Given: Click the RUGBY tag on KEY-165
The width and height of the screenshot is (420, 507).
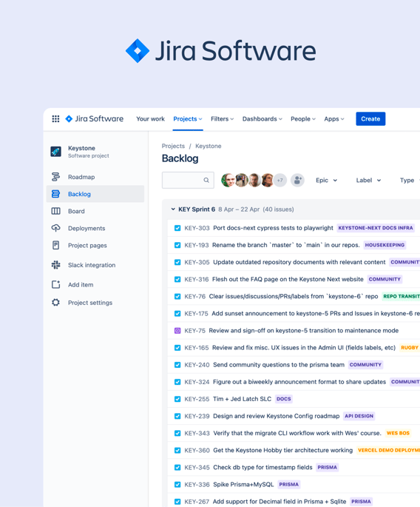Looking at the screenshot, I should [x=410, y=348].
